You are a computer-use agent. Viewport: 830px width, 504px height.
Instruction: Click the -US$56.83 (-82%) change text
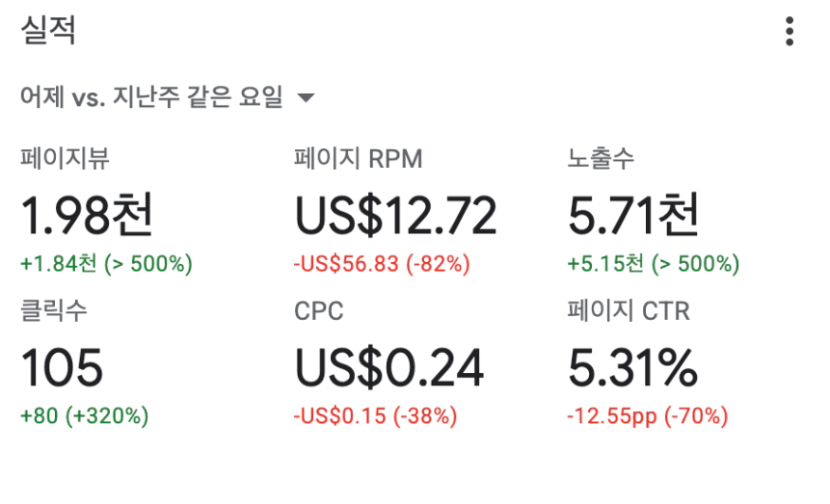[x=382, y=264]
